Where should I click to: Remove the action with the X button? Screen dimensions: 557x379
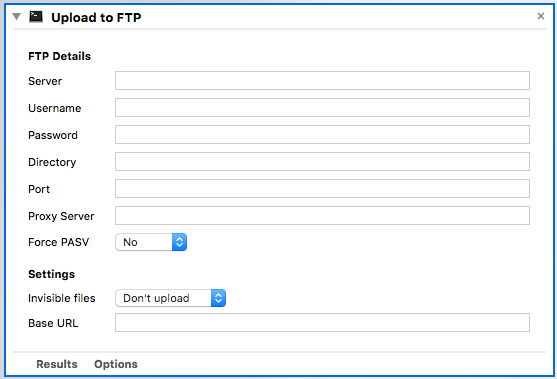pos(541,16)
